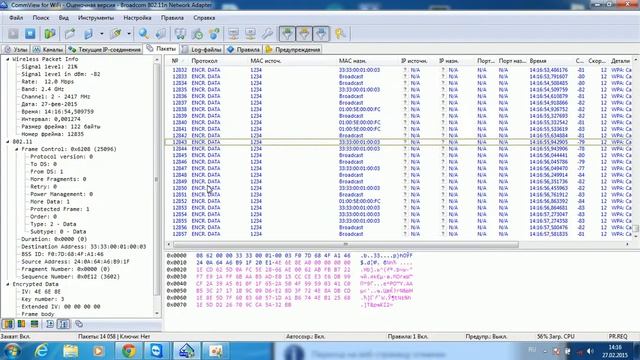Sort by the IP источ. column header
640x360 pixels.
(x=414, y=61)
